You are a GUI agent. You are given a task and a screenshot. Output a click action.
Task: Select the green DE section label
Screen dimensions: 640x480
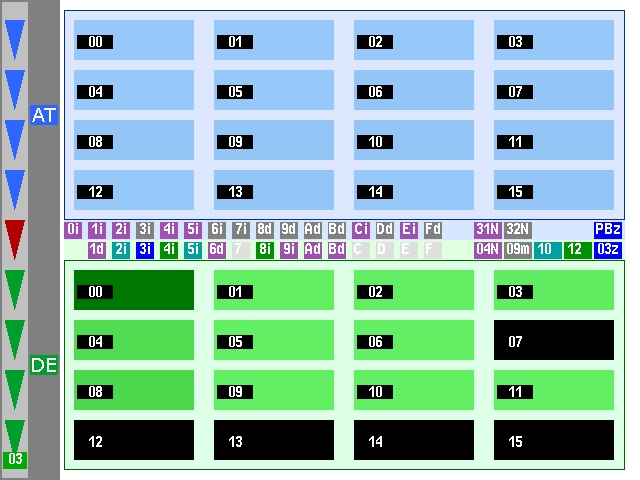44,366
